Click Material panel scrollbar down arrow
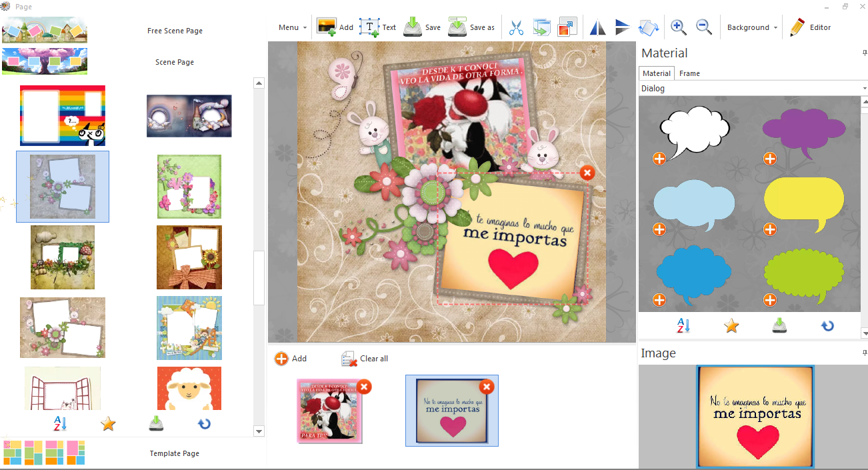This screenshot has width=868, height=470. 865,333
